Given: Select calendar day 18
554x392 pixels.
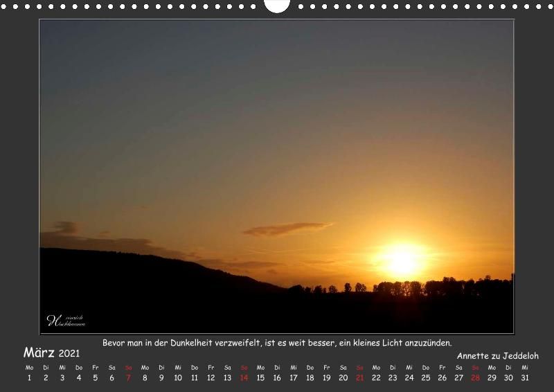Looking at the screenshot, I should tap(310, 378).
